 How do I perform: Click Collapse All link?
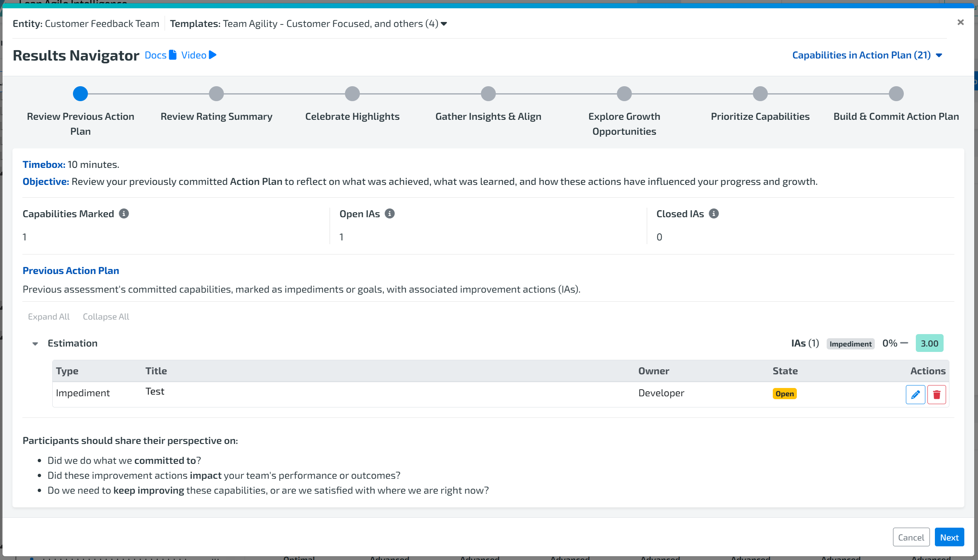[106, 317]
